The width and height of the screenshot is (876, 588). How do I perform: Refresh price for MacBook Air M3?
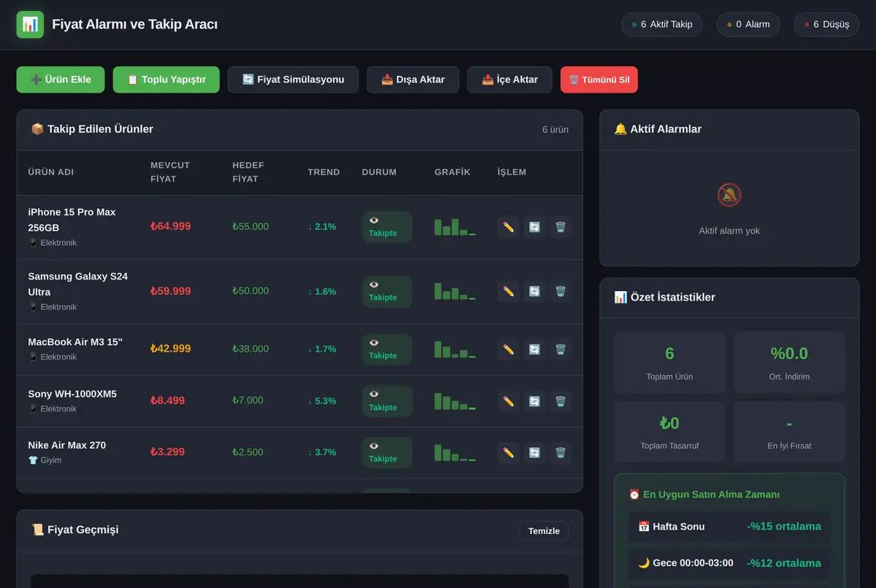[x=534, y=349]
